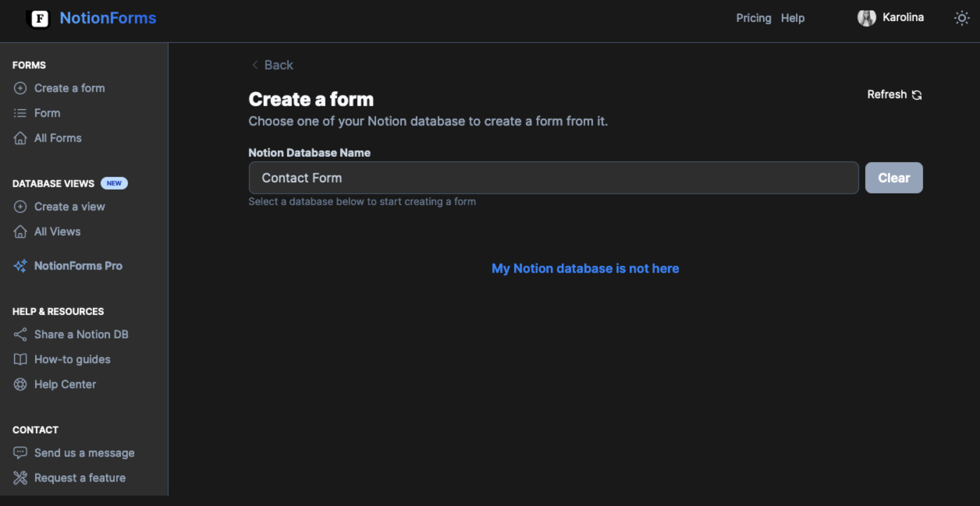Open the Help menu item
The image size is (980, 506).
click(792, 18)
